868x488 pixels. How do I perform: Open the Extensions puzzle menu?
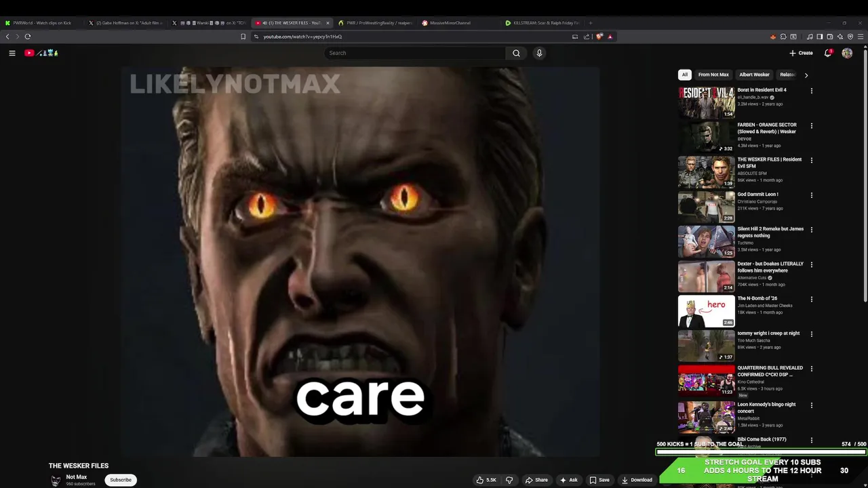[783, 37]
